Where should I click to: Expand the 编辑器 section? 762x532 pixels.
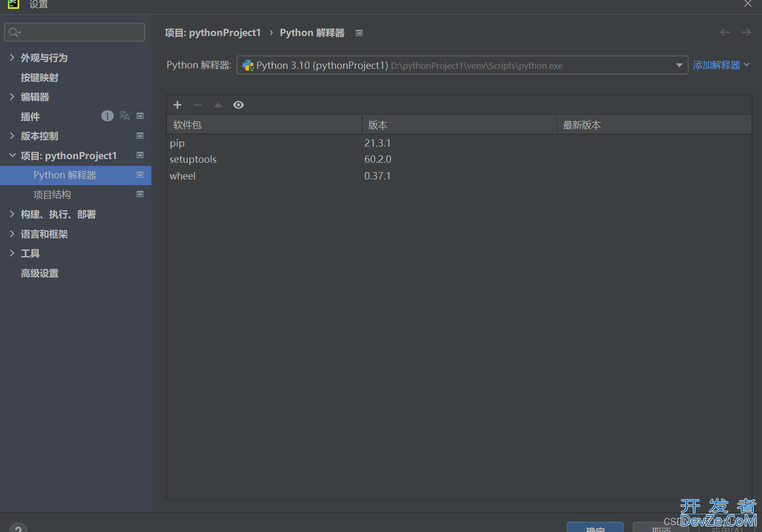pos(12,96)
